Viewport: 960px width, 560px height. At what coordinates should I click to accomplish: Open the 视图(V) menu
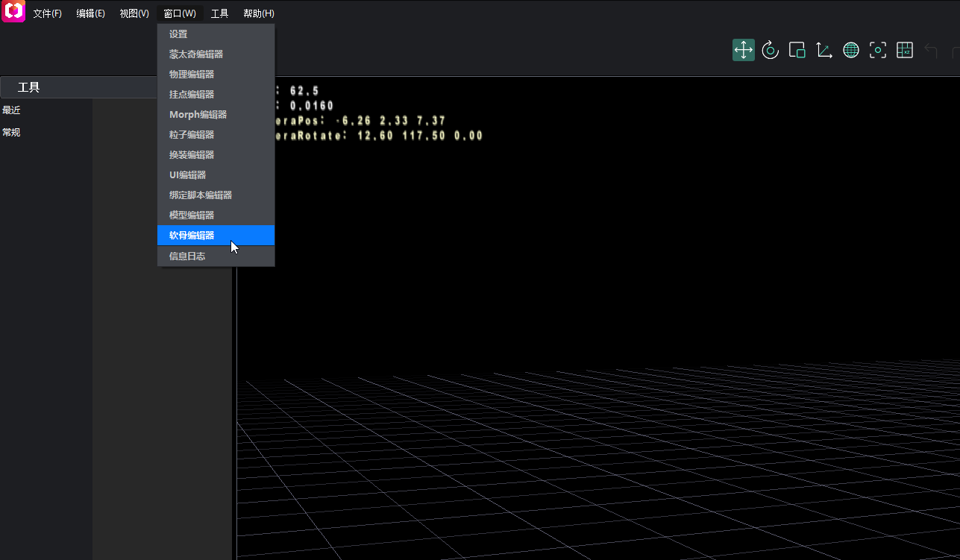(x=134, y=13)
